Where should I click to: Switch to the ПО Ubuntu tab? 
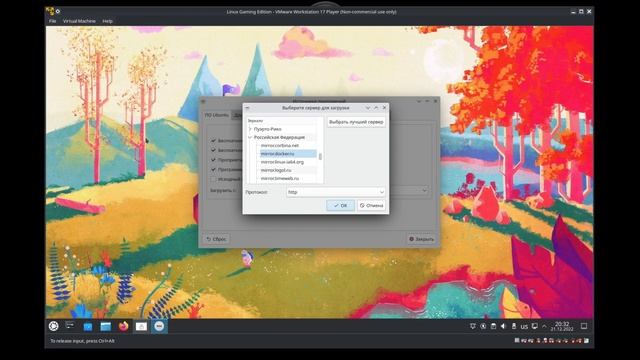coord(217,115)
